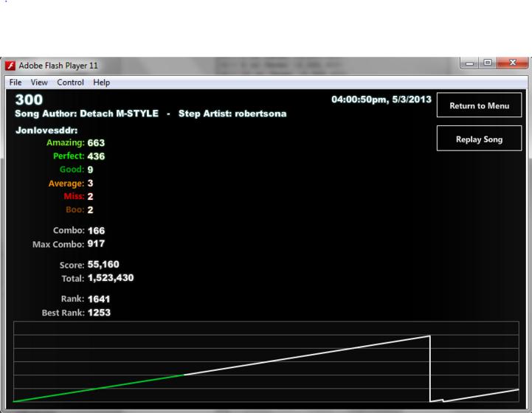The height and width of the screenshot is (413, 532).
Task: Click the Step Artist robertsona text
Action: (232, 114)
